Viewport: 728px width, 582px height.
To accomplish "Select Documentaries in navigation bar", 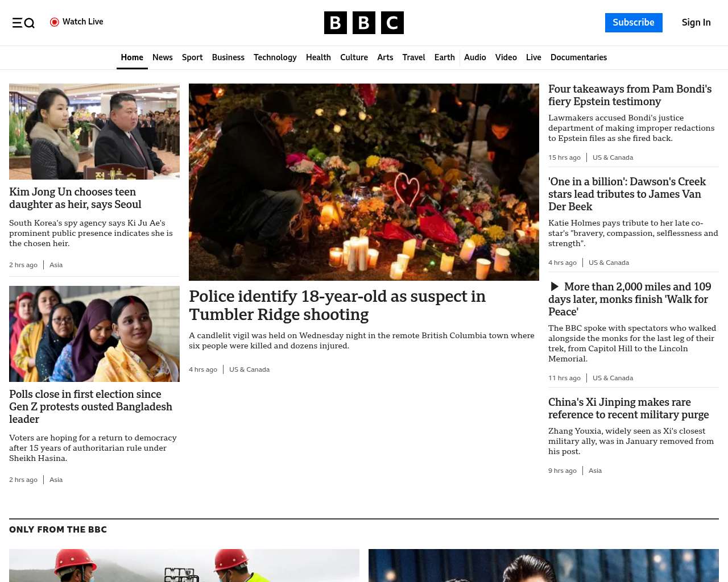I will [578, 57].
